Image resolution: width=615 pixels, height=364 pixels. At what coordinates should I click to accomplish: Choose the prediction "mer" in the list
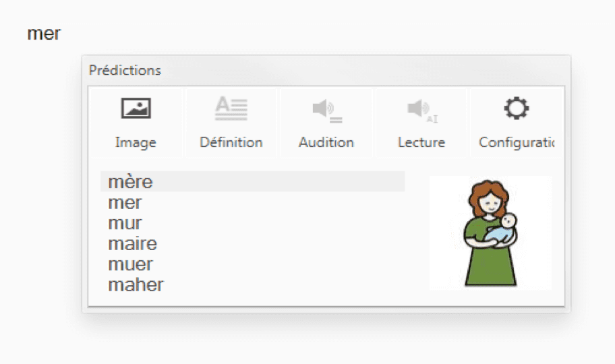[x=125, y=202]
